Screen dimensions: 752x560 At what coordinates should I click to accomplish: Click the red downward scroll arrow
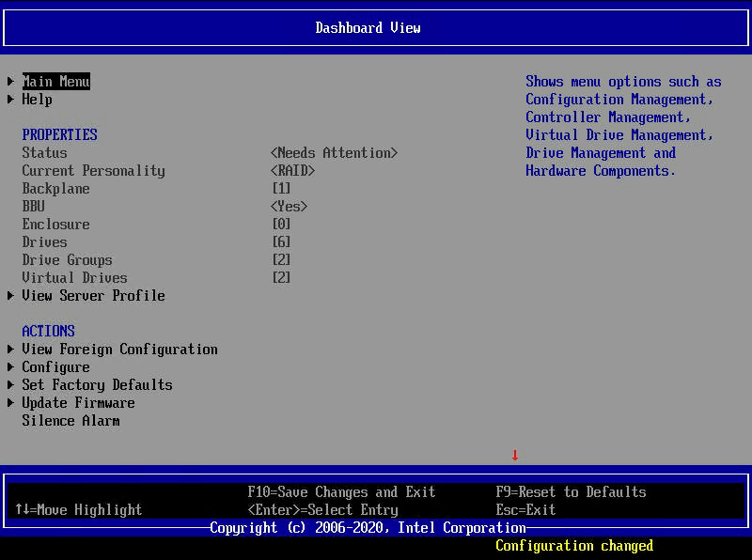click(514, 455)
